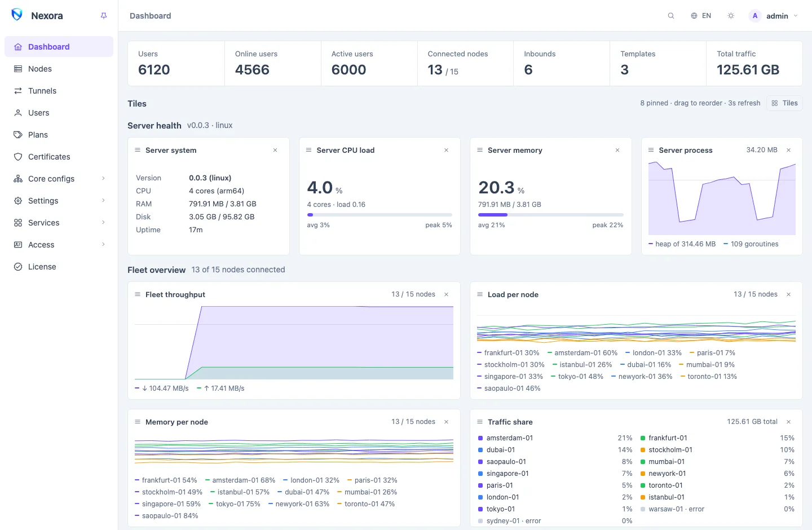Viewport: 812px width, 530px height.
Task: Open the Tunnels page
Action: [59, 91]
